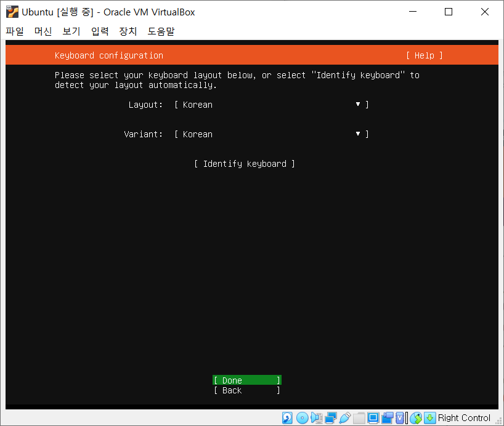
Task: Click the mouse integration status icon
Action: tap(416, 417)
